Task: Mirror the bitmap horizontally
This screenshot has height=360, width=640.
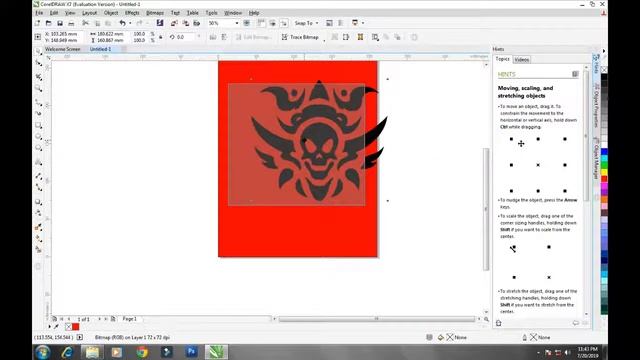Action: [213, 37]
